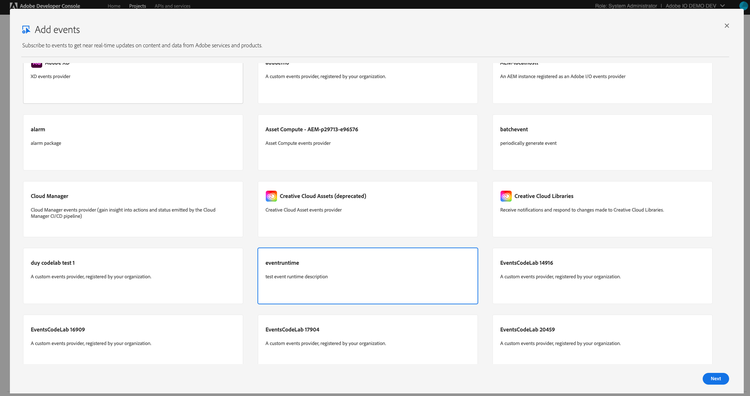Click the Add events header icon

(x=26, y=30)
